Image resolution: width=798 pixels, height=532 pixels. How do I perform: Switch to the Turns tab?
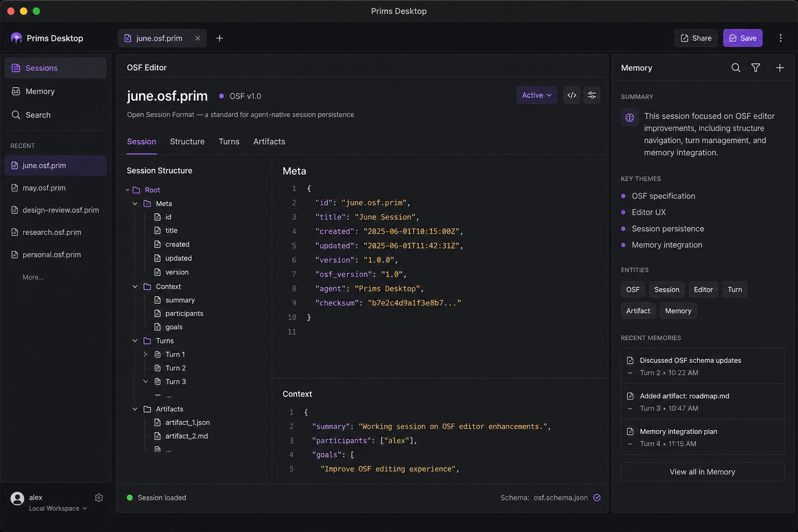[229, 141]
